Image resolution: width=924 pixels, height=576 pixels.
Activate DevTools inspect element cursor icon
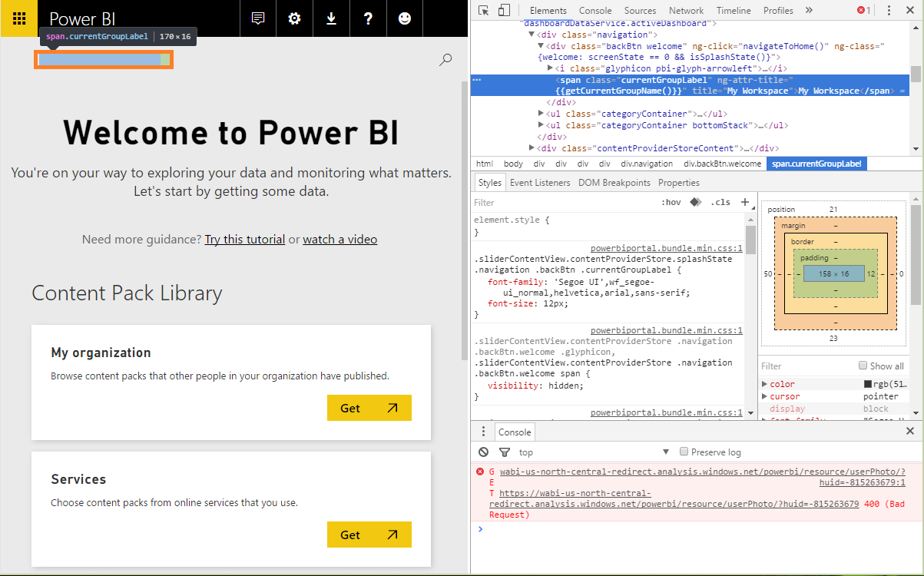[x=483, y=10]
